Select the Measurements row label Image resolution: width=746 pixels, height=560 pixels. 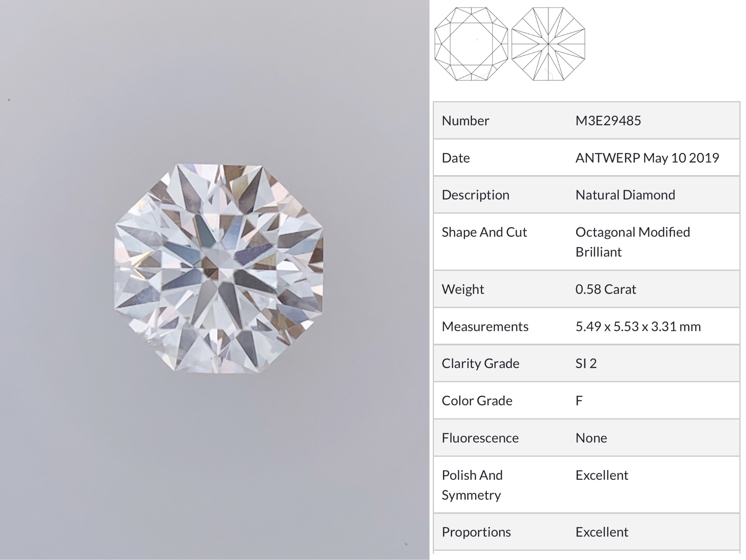point(485,327)
